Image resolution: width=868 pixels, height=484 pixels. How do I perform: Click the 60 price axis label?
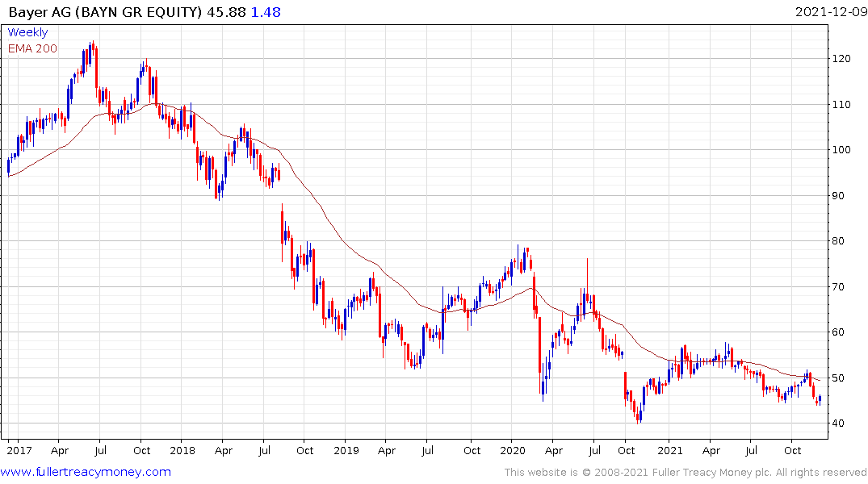coord(838,332)
